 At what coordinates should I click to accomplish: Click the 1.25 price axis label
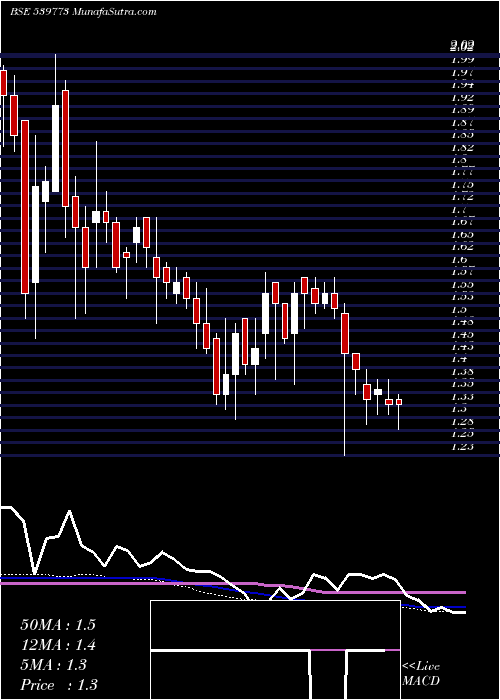(462, 433)
